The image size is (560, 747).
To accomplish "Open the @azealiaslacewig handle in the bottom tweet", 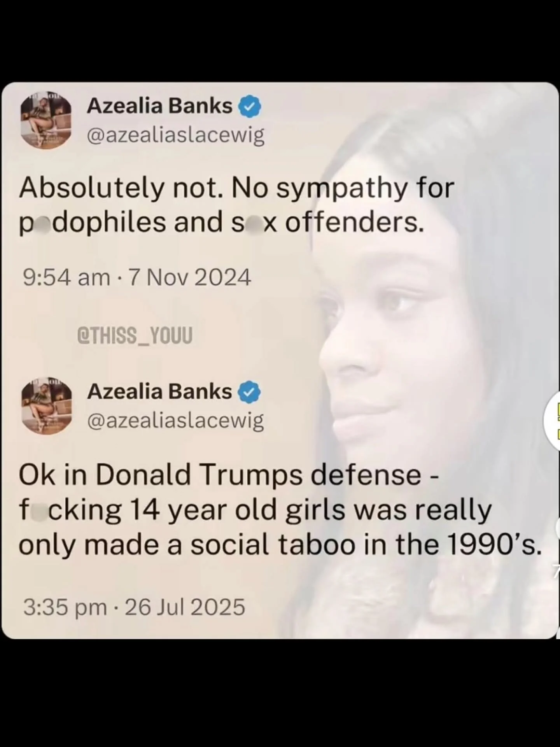I will [176, 421].
